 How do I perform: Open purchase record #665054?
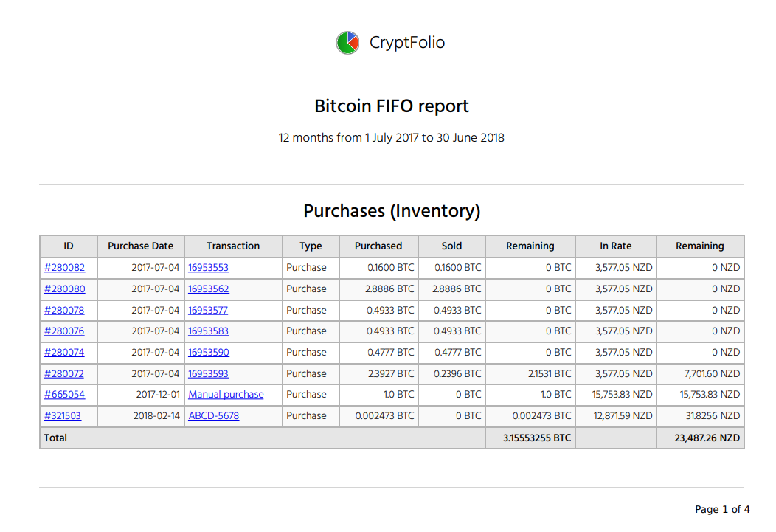tap(65, 395)
